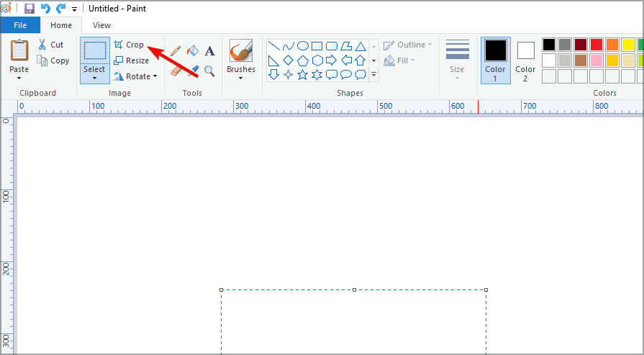The width and height of the screenshot is (644, 355).
Task: Toggle Color 1 as active color
Action: coord(495,59)
